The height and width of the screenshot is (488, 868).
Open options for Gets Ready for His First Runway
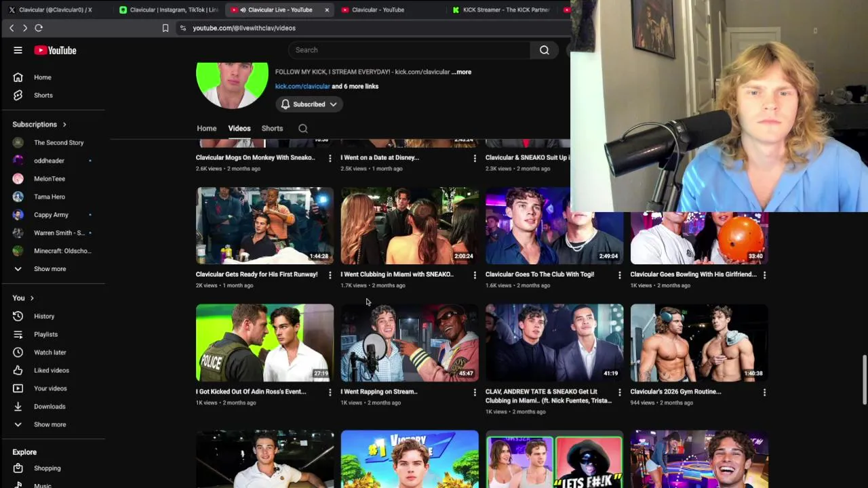coord(330,274)
